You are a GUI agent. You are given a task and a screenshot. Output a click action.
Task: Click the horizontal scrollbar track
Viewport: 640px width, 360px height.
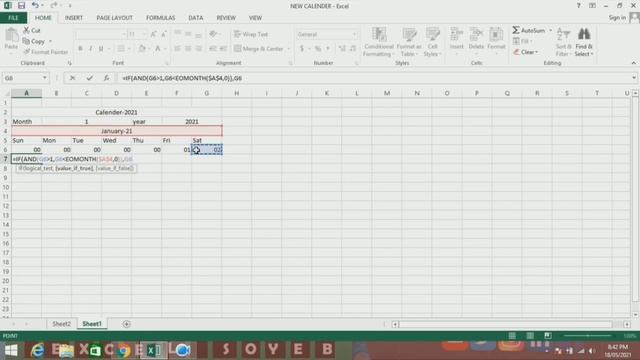(506, 324)
